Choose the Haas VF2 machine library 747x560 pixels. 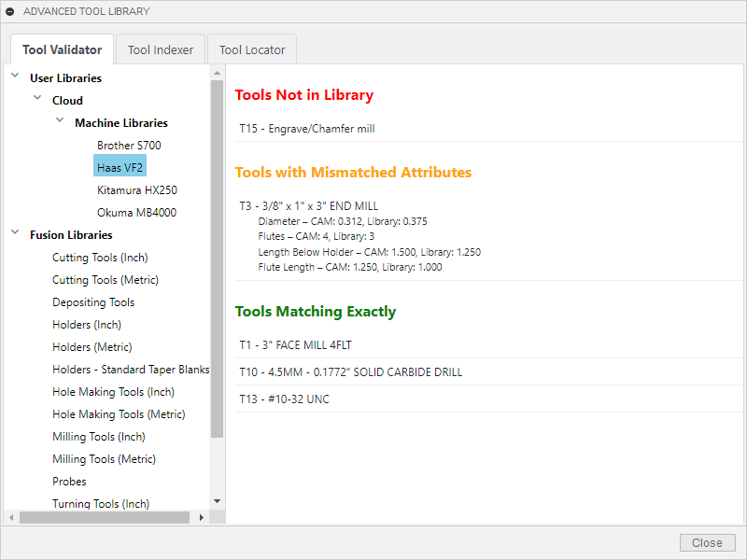click(x=120, y=168)
